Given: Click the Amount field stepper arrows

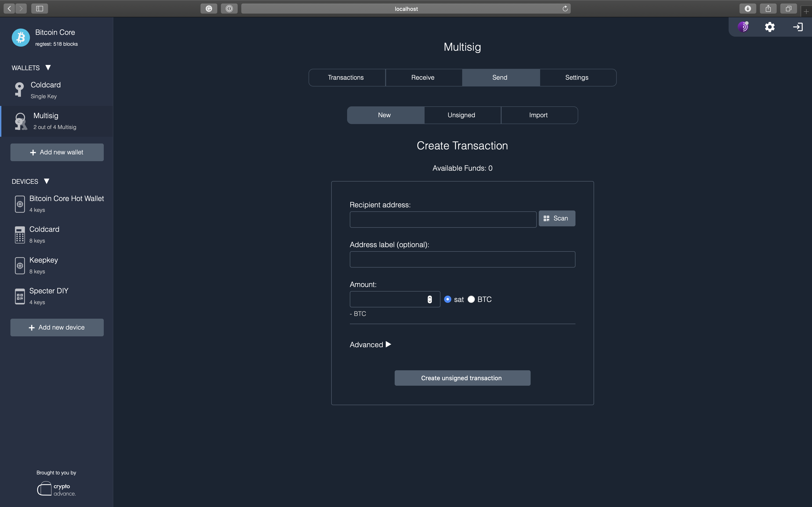Looking at the screenshot, I should [430, 299].
